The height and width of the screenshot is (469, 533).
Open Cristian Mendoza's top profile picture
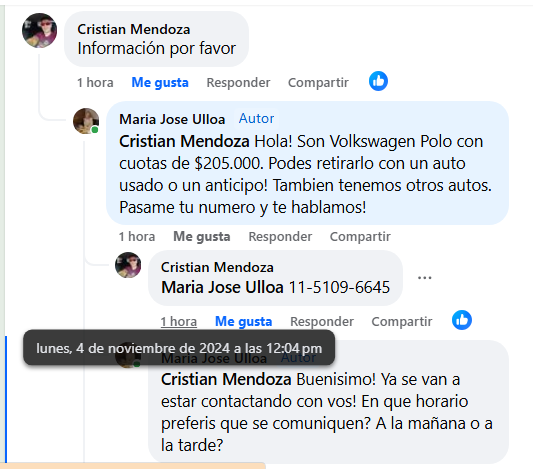click(x=39, y=30)
